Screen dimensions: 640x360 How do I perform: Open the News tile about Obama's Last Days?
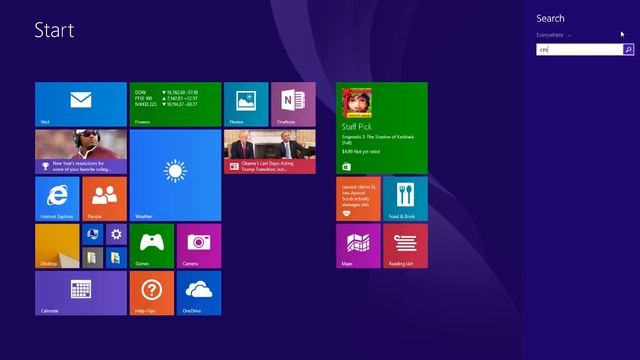[x=270, y=152]
